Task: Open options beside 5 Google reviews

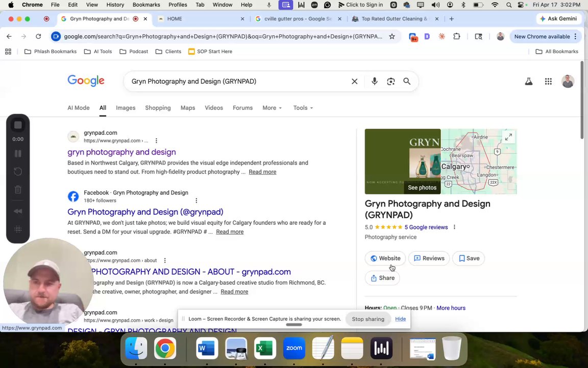Action: point(454,227)
